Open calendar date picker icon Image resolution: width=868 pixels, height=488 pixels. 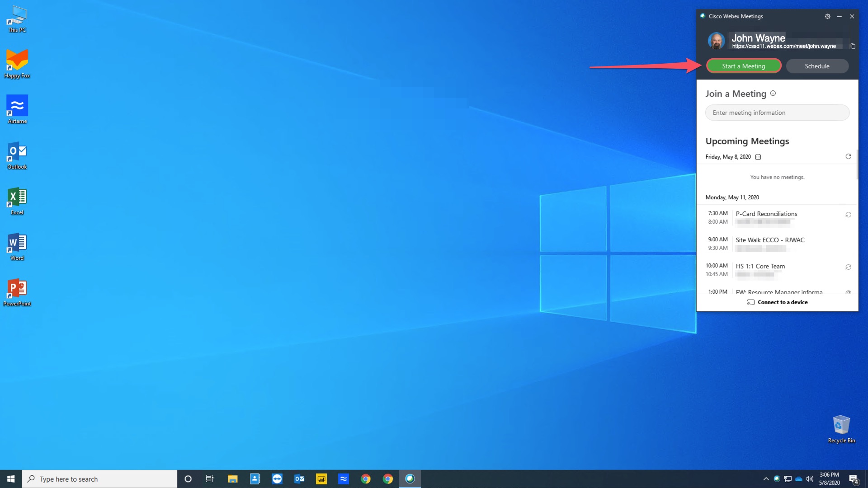point(758,157)
